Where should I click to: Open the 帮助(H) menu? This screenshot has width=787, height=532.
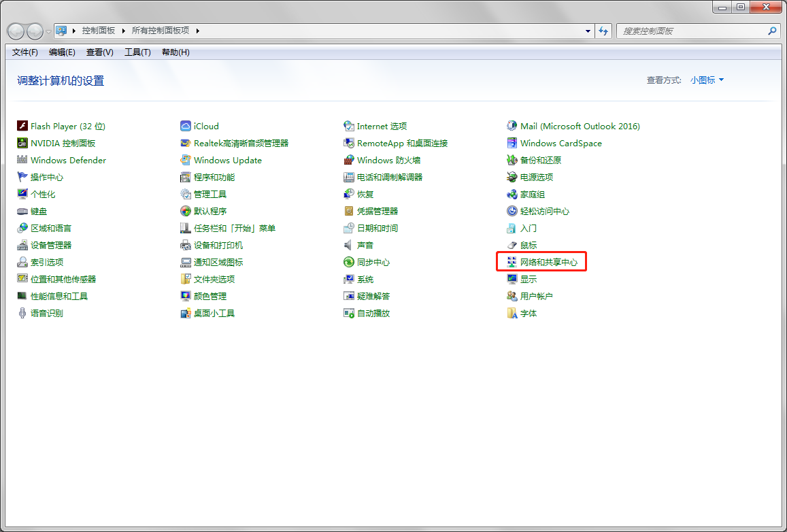(175, 52)
